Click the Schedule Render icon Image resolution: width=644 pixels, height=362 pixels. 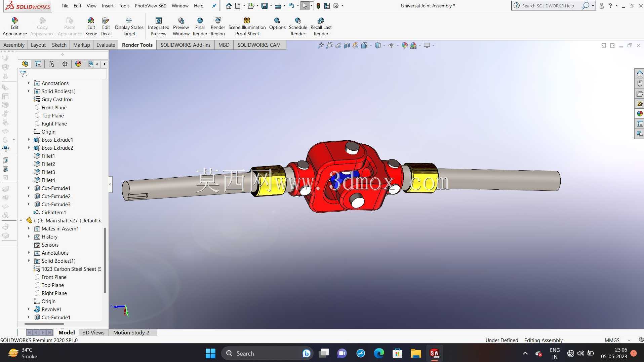(x=298, y=27)
